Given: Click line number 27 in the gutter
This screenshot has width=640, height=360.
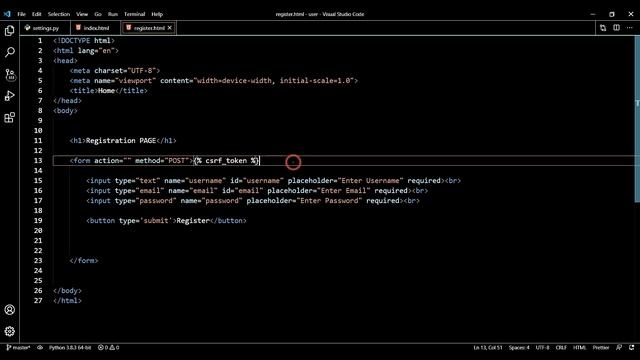Looking at the screenshot, I should pos(38,300).
